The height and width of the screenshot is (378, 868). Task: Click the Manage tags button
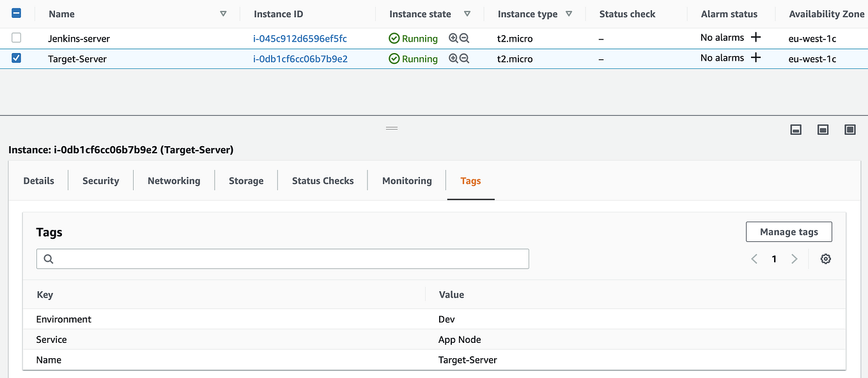coord(789,232)
